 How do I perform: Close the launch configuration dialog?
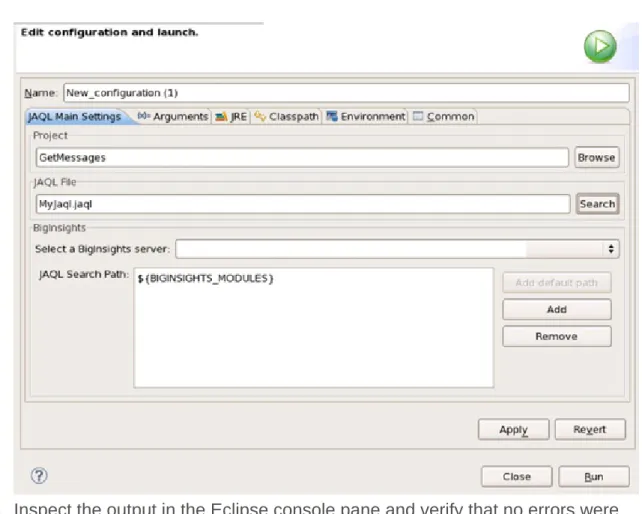[517, 477]
